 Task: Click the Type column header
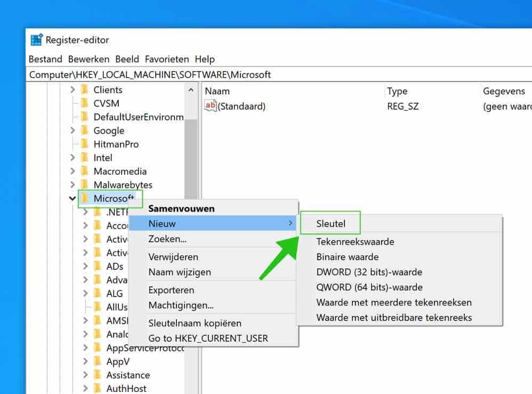click(x=433, y=91)
